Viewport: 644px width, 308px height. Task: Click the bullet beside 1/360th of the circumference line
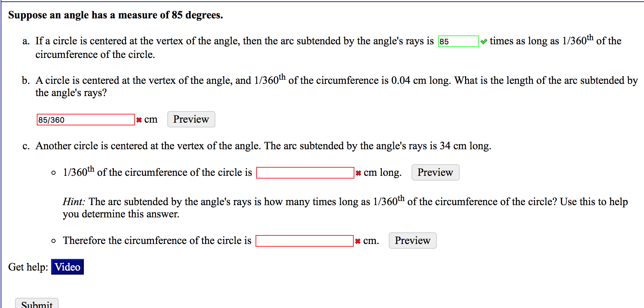click(x=53, y=172)
